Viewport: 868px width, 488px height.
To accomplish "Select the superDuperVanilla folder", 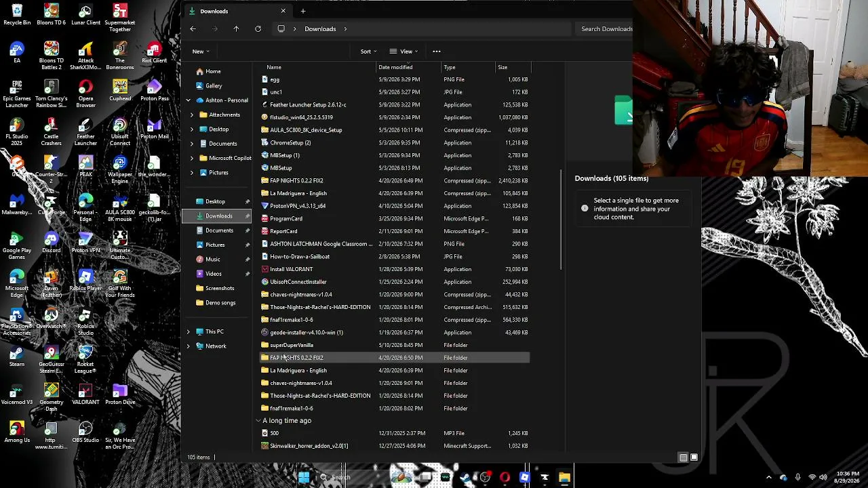I will [395, 345].
